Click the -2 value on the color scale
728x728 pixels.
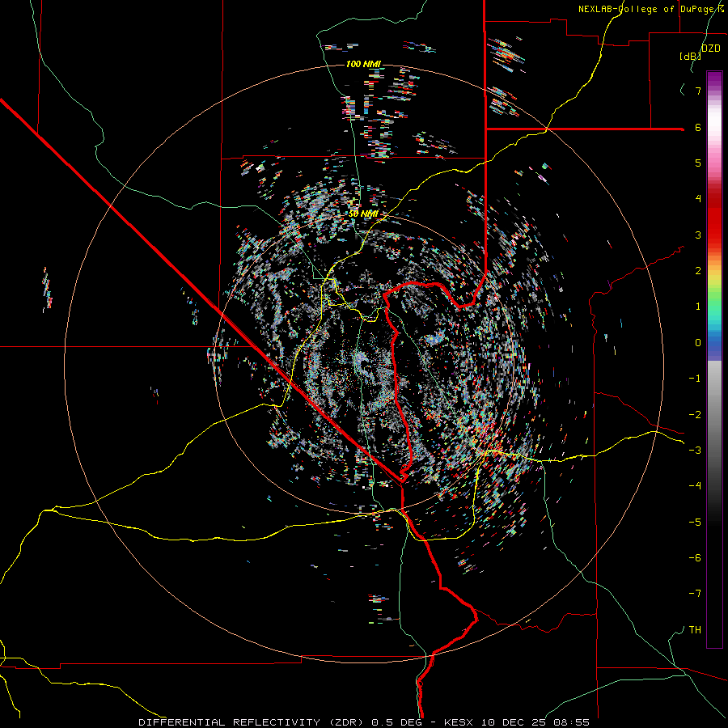click(x=695, y=415)
